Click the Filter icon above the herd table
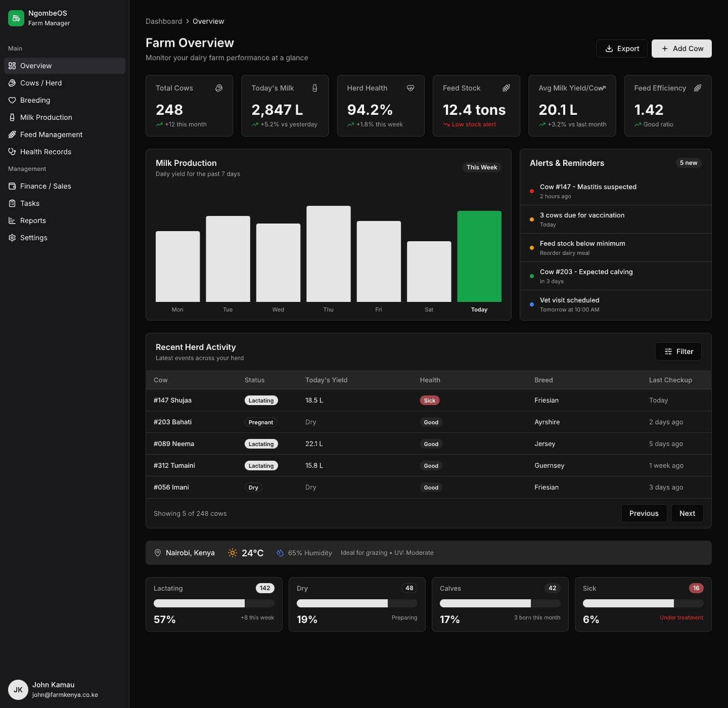 tap(668, 351)
